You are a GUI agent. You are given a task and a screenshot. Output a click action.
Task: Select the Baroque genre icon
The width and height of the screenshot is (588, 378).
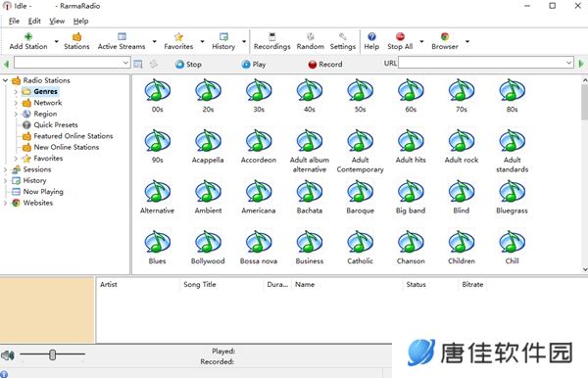[x=360, y=191]
